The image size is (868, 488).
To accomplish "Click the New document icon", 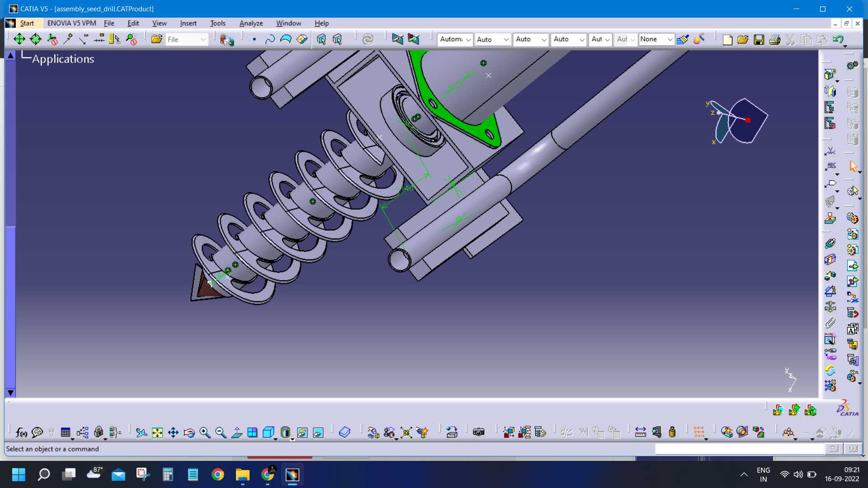I will [x=727, y=40].
